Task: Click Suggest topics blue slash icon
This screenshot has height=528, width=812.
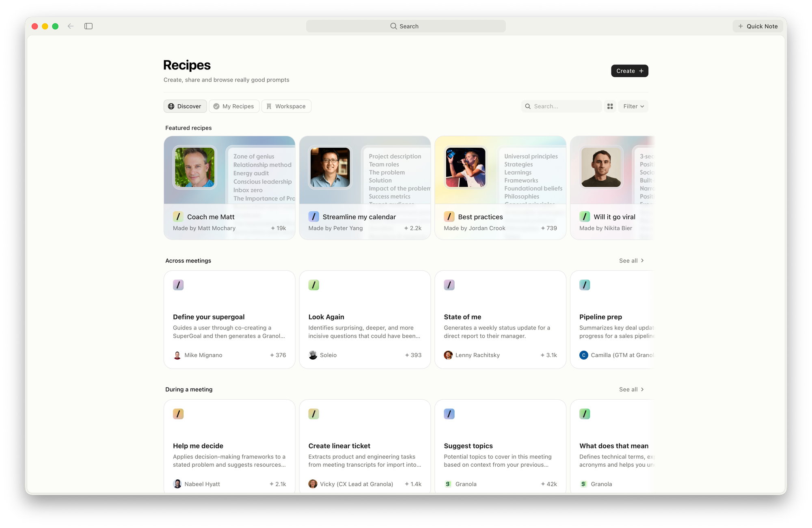Action: tap(449, 414)
